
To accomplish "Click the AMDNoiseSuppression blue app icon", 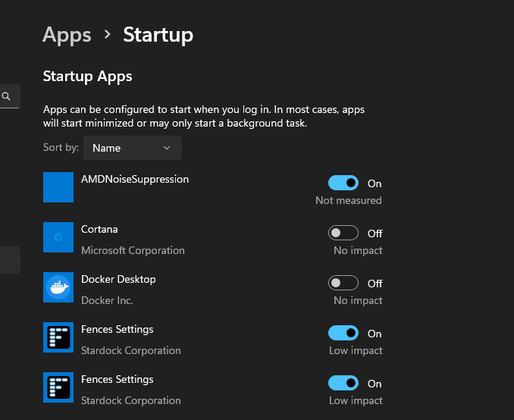I will pyautogui.click(x=58, y=187).
